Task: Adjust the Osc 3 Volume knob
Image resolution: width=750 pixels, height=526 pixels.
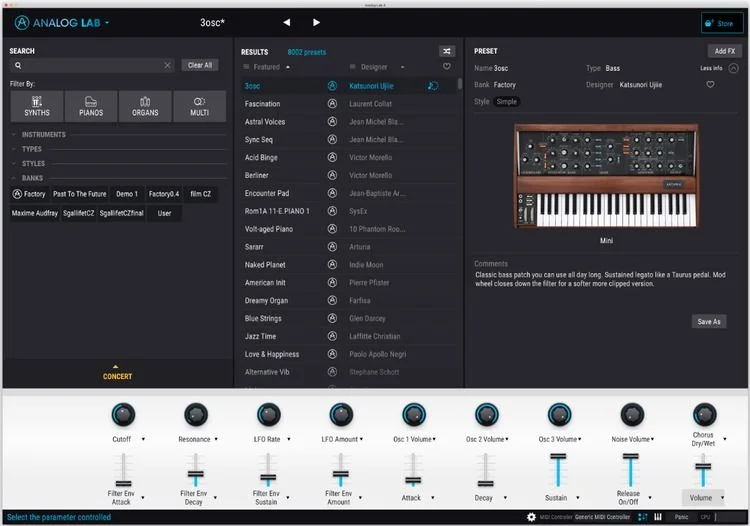Action: (559, 415)
